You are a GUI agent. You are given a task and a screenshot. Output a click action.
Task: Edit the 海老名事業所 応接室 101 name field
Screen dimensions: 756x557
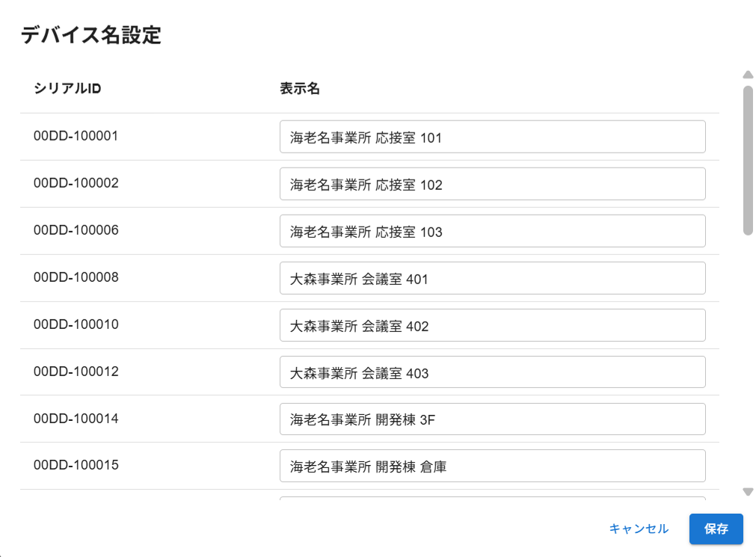492,137
